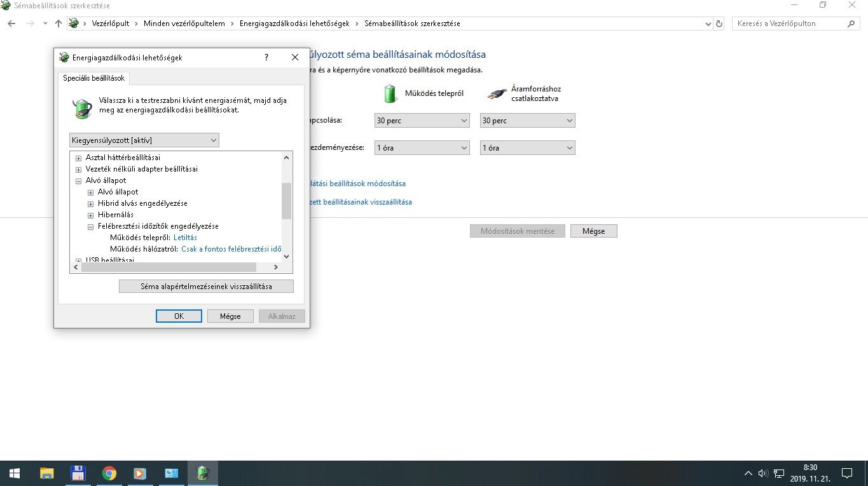Click the power plug icon
Screen dimensions: 868x486
click(x=497, y=94)
